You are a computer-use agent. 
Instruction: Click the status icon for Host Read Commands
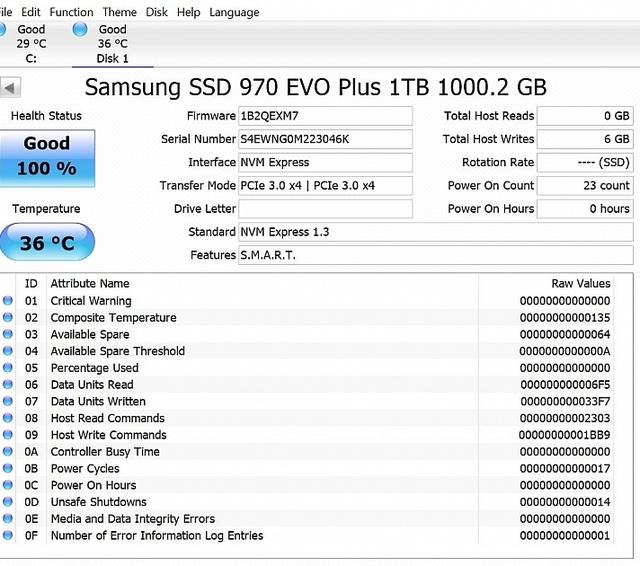8,418
